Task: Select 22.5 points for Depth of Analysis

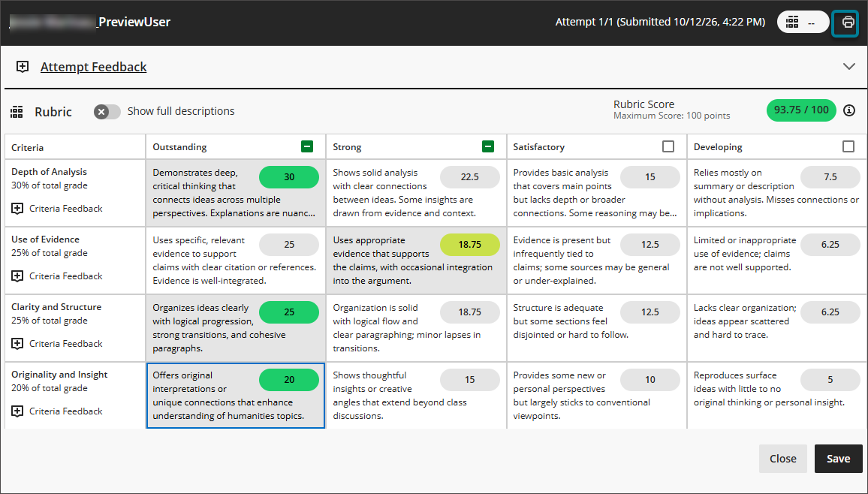Action: click(x=469, y=177)
